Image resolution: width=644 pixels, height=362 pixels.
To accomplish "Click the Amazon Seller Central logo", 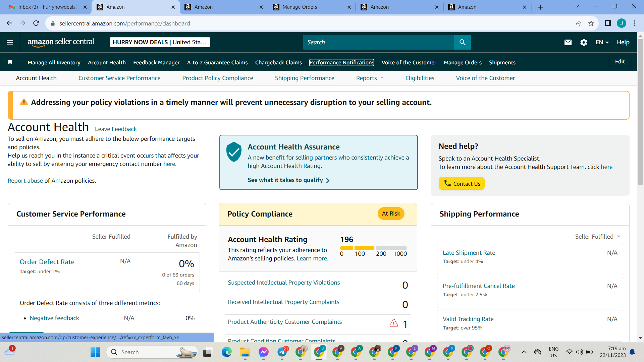I will point(61,42).
